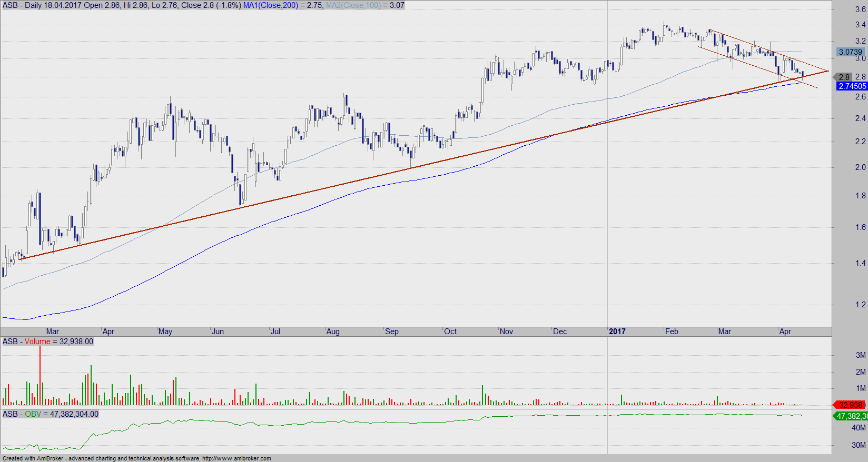The height and width of the screenshot is (462, 868).
Task: Click the red 32,938 volume tag
Action: [850, 405]
